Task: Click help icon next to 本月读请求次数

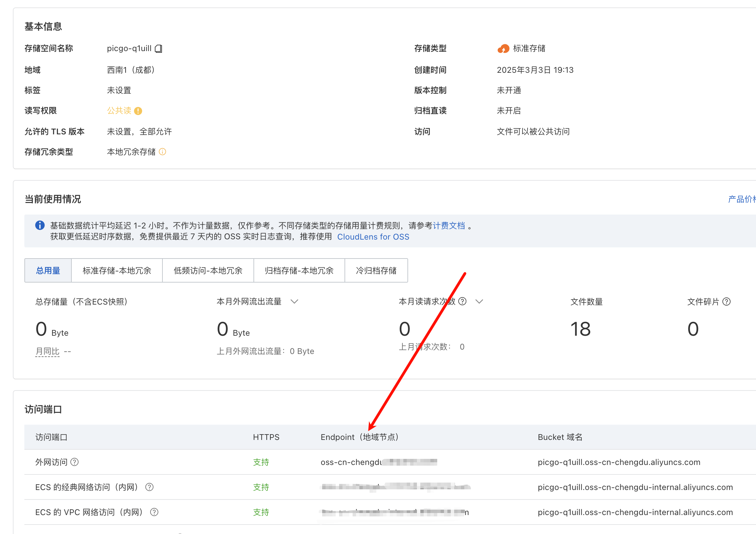Action: [x=462, y=301]
